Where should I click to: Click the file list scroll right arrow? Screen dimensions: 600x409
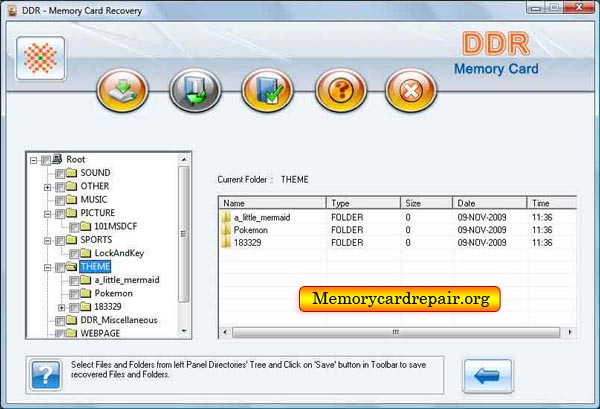[x=570, y=332]
